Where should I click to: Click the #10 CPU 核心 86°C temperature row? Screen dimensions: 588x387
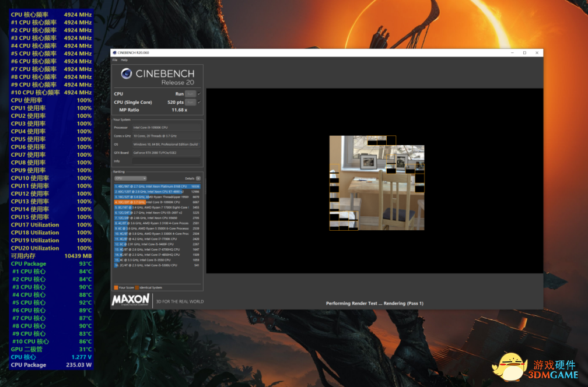(x=51, y=342)
